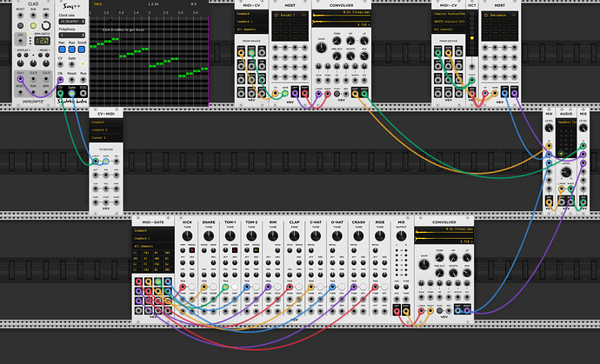Viewport: 600px width, 364px height.
Task: Click the Seq++ Clk input jack
Action: [x=60, y=80]
